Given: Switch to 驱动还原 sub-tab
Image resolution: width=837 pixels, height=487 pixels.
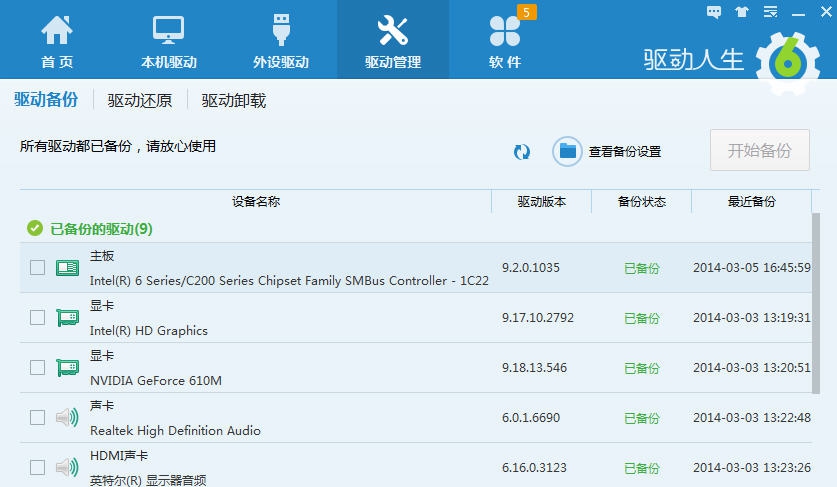Looking at the screenshot, I should click(x=140, y=100).
